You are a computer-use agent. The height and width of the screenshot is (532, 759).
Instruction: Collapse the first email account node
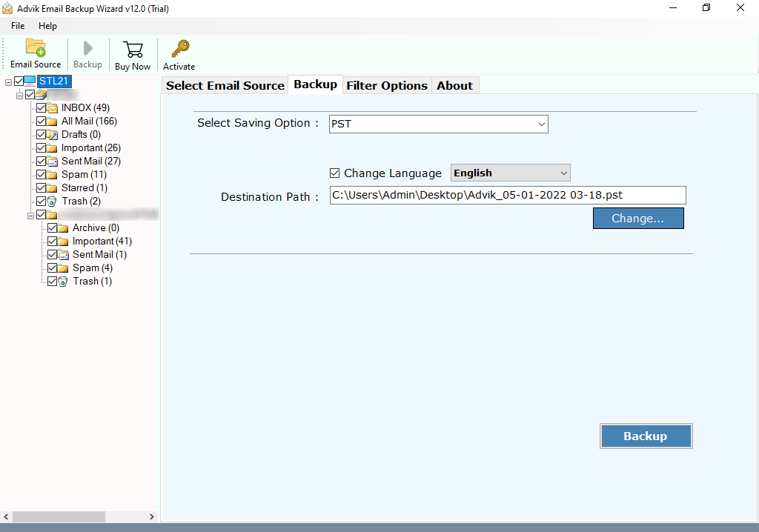click(19, 96)
